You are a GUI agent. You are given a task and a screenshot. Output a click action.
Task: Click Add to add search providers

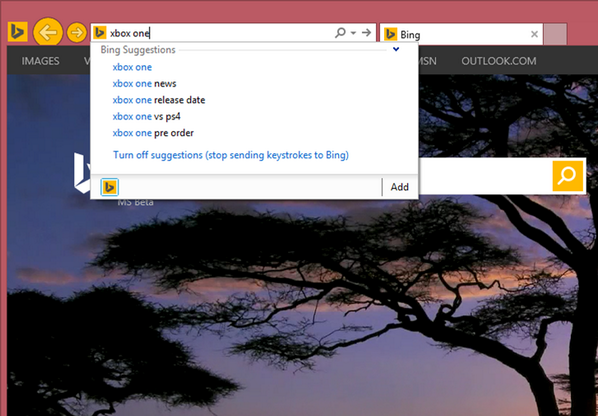pos(399,187)
